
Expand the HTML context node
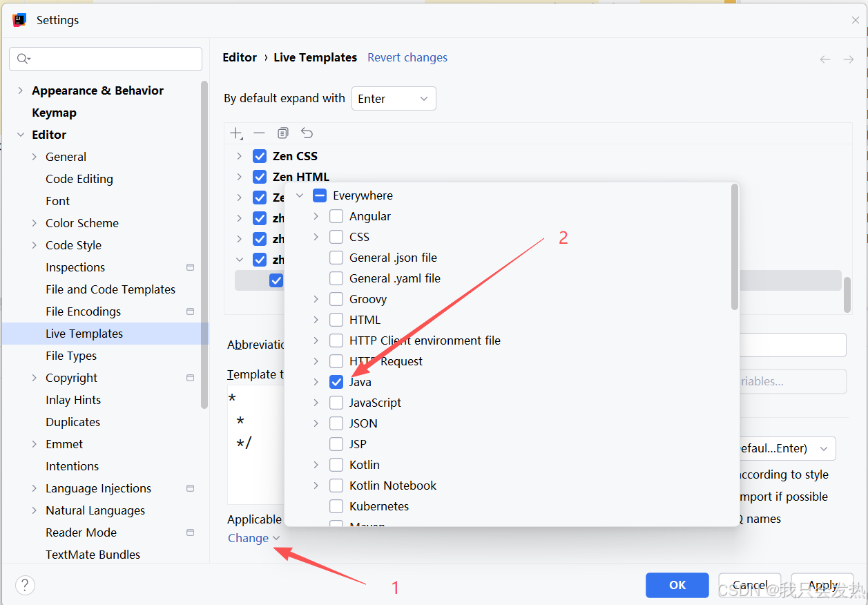pos(316,320)
